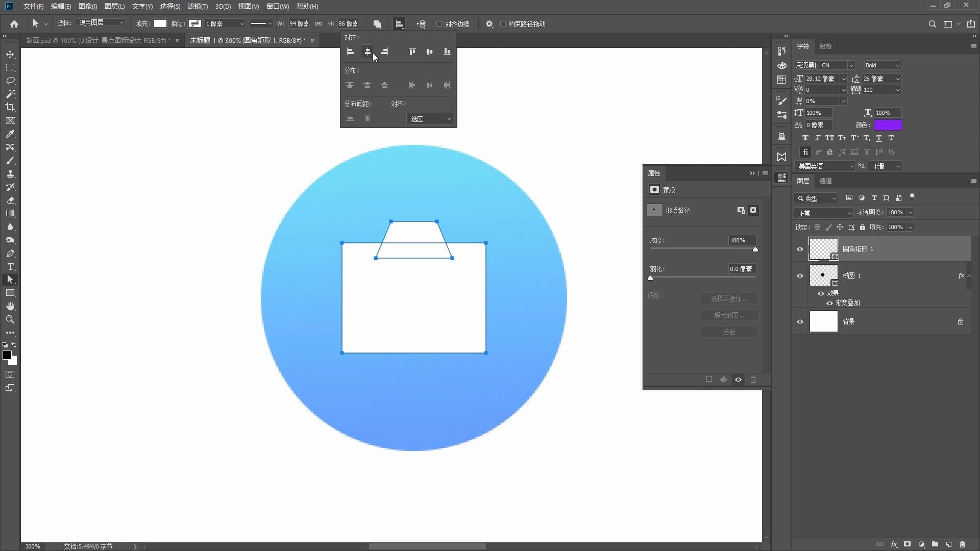Click the fill color swatch

160,23
